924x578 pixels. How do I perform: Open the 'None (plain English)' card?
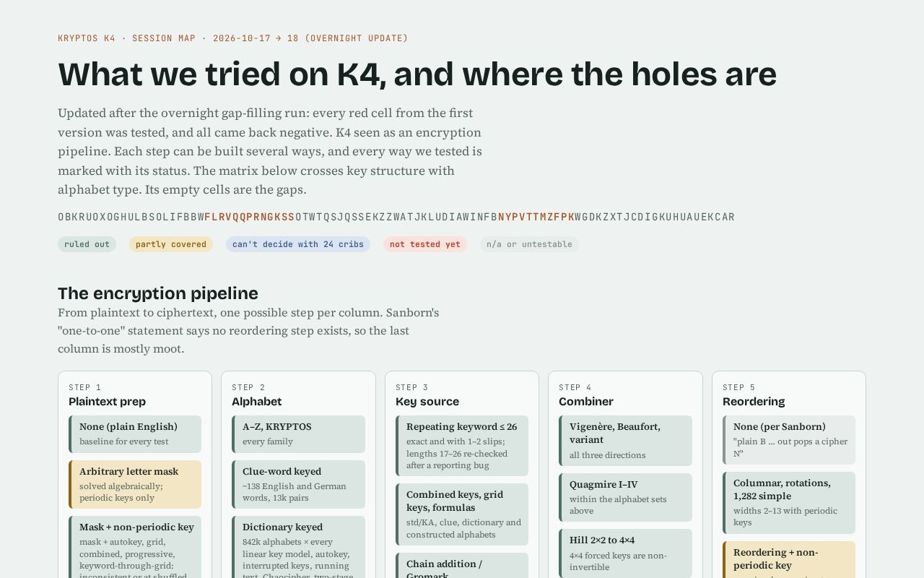[x=135, y=434]
